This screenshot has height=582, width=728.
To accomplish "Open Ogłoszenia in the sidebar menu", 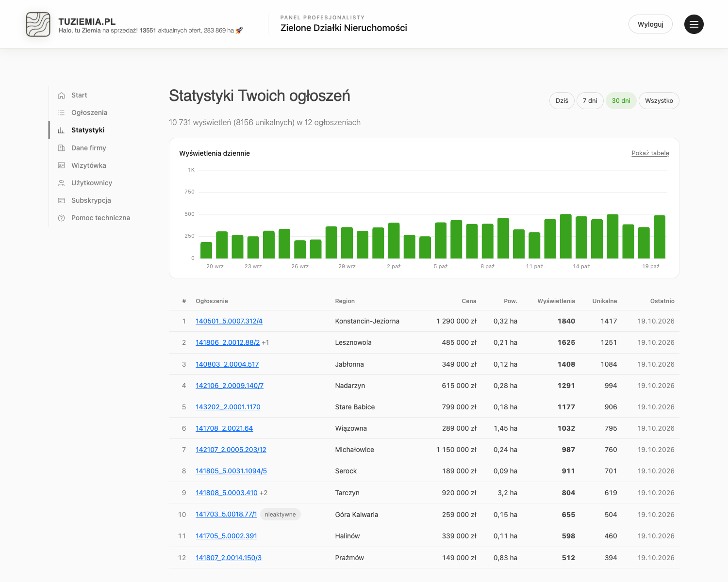I will click(89, 113).
